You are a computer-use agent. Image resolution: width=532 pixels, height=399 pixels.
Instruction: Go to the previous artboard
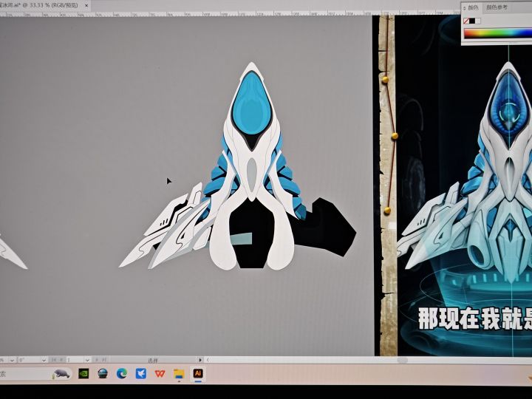click(x=61, y=360)
